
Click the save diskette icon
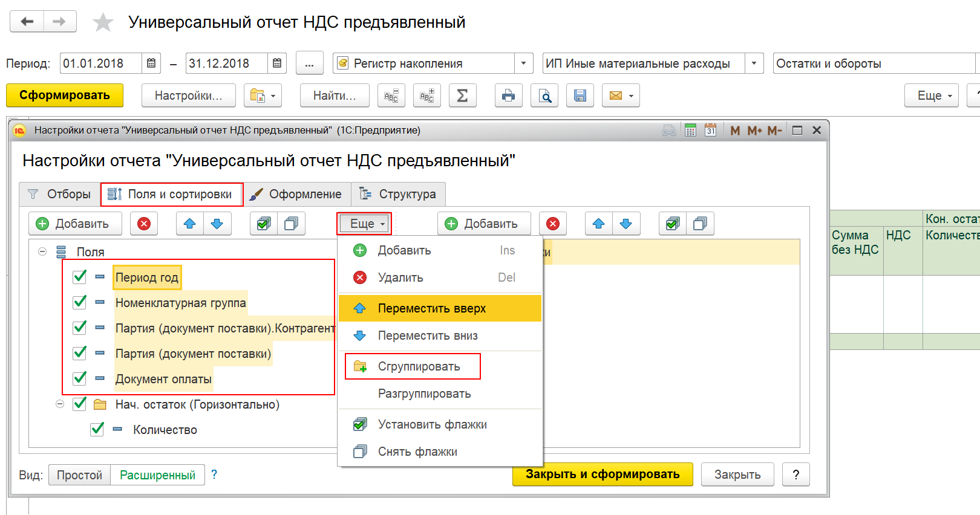pyautogui.click(x=580, y=96)
